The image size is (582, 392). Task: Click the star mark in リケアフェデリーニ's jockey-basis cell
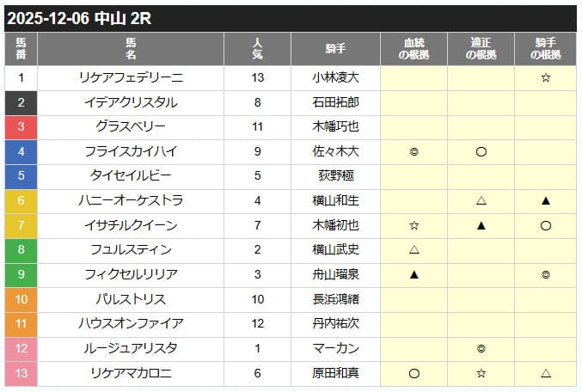click(543, 78)
